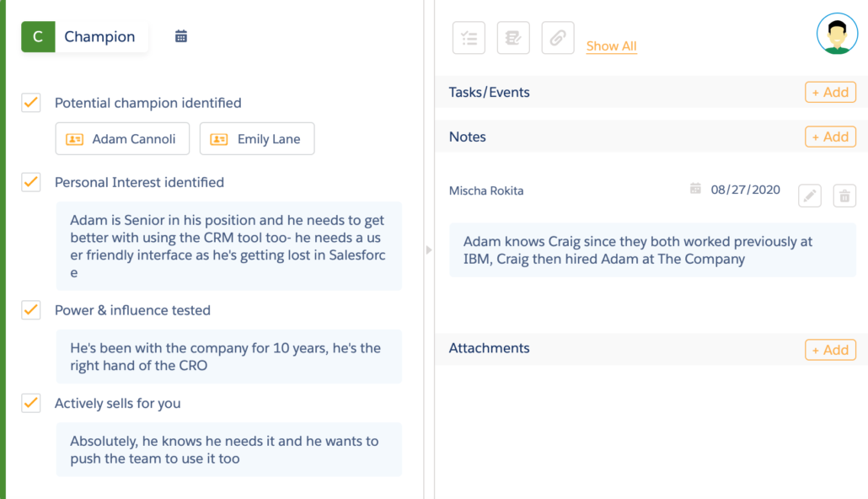Click the Show All link
This screenshot has width=868, height=499.
611,46
